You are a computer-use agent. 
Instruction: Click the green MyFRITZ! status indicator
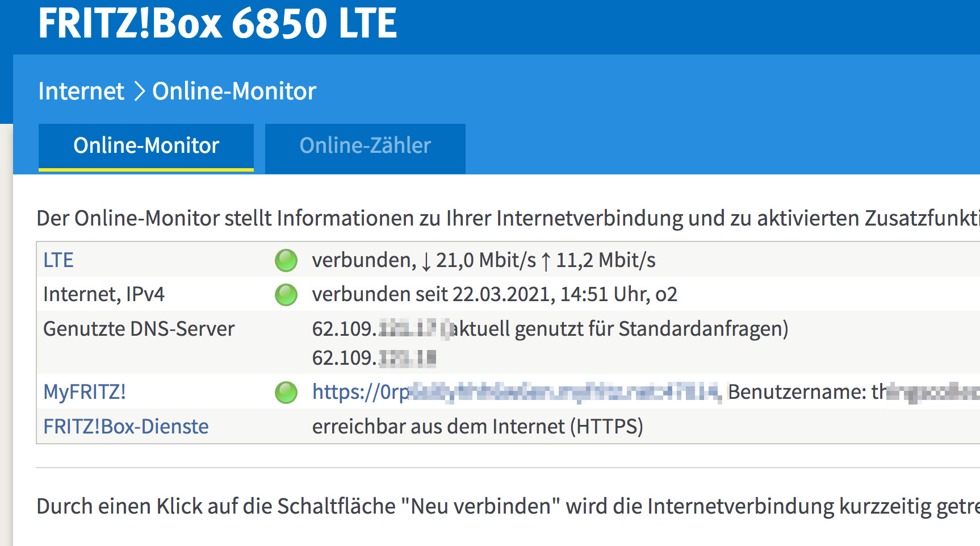click(286, 393)
